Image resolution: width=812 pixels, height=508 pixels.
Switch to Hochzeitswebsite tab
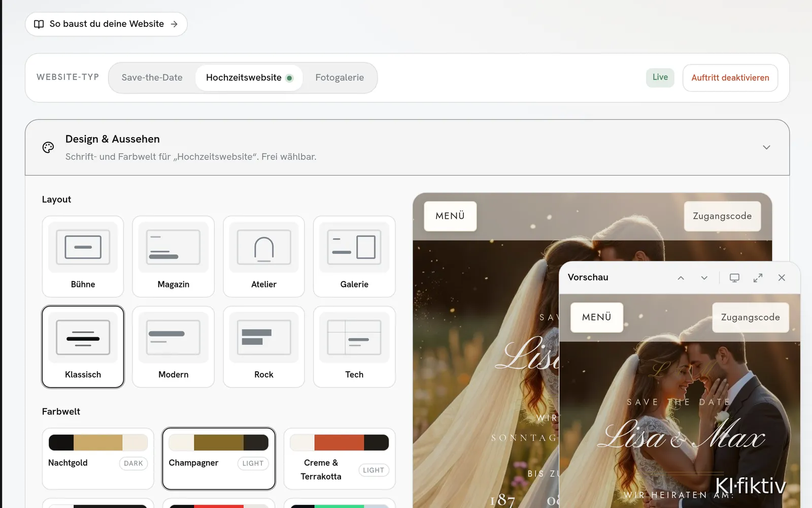(x=249, y=78)
